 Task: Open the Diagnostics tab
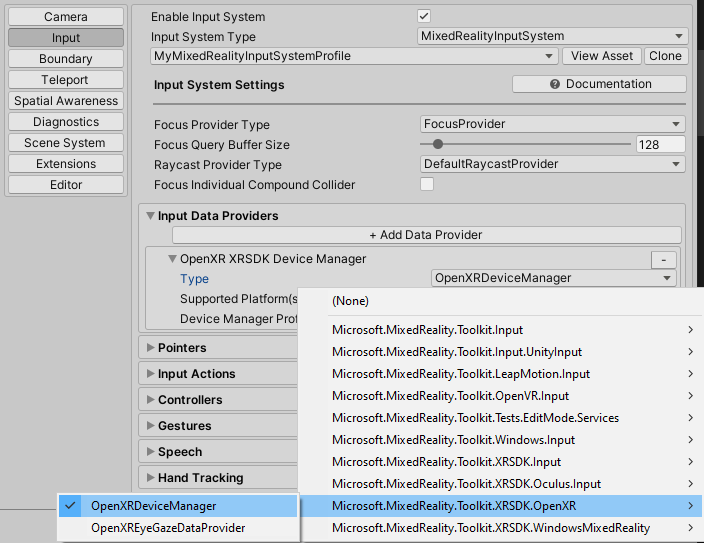click(66, 122)
